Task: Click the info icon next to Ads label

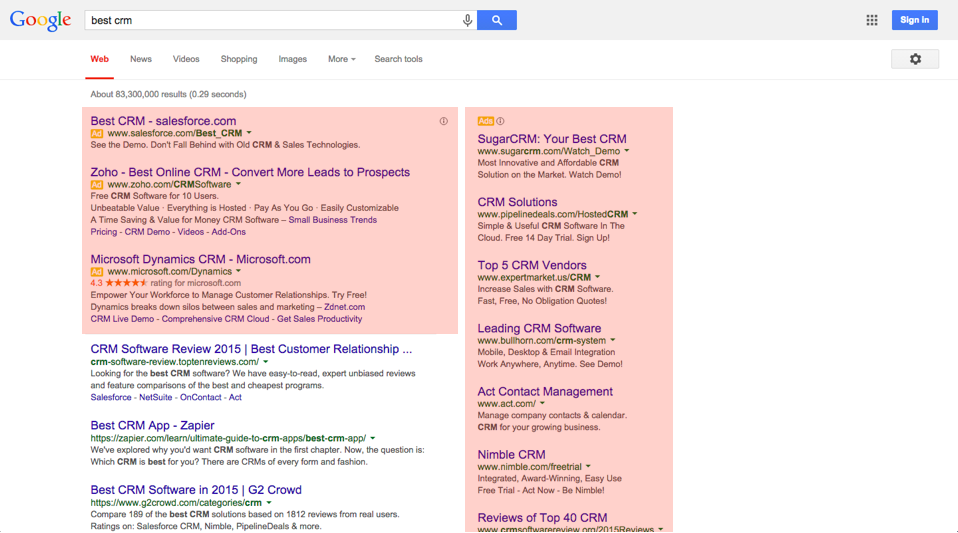Action: 500,121
